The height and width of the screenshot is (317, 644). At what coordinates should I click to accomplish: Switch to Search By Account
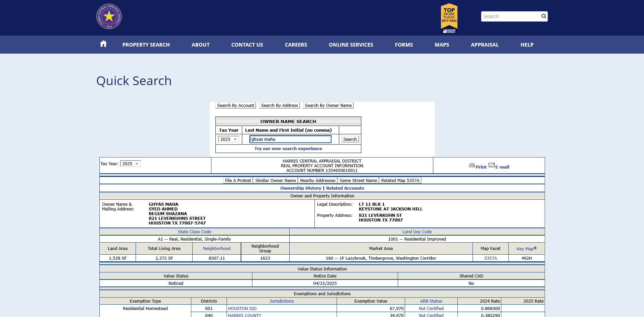point(236,105)
